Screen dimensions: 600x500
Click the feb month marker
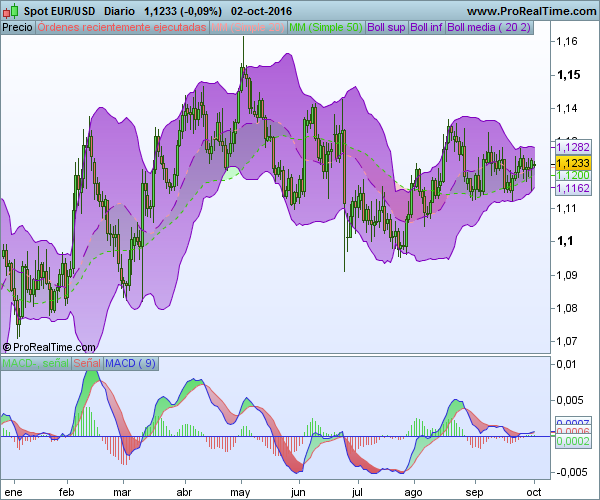[x=67, y=492]
